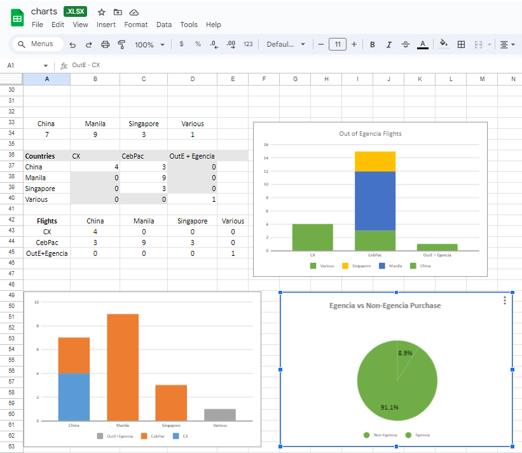Select the Paint format tool

pos(122,44)
